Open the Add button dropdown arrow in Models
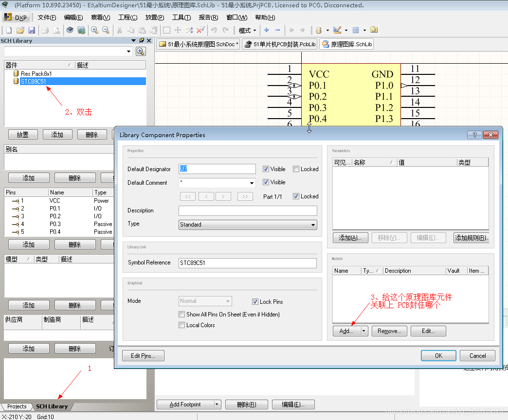508x420 pixels. click(363, 331)
